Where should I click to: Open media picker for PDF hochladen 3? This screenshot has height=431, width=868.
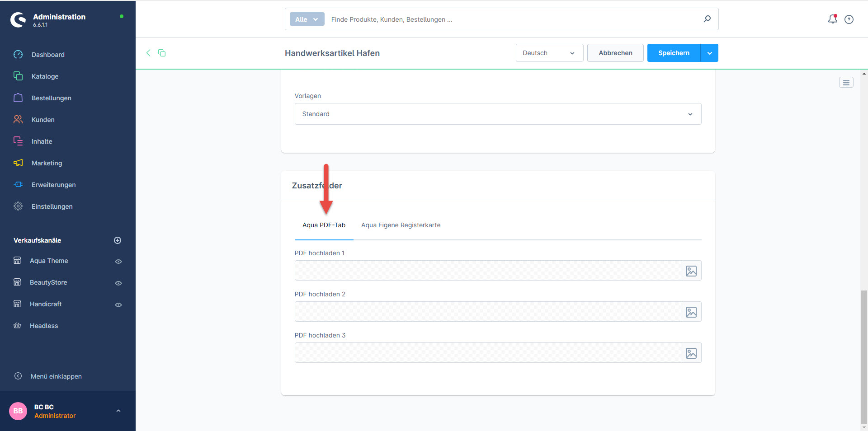click(x=691, y=353)
